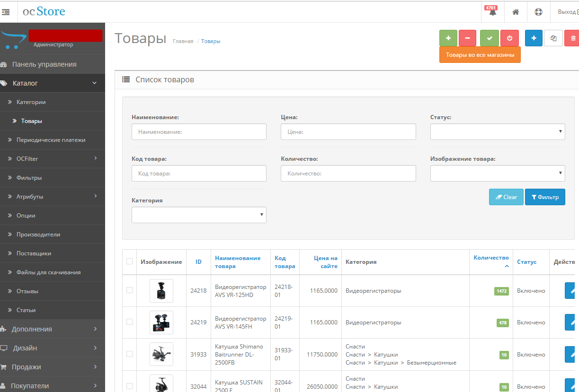This screenshot has width=579, height=392.
Task: Open thumbnail of Катушка Shimano Baitrunner
Action: tap(161, 354)
